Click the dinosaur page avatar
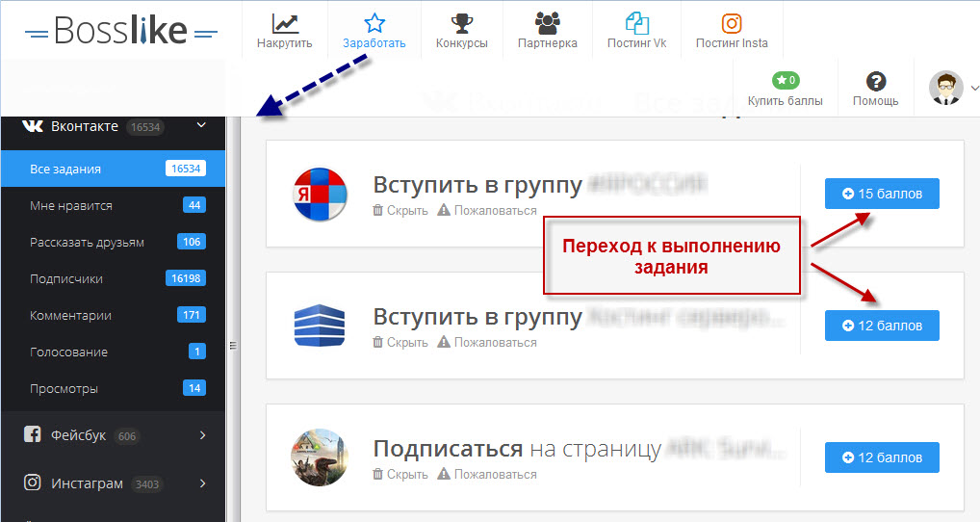Screen dimensions: 980x522 point(320,457)
